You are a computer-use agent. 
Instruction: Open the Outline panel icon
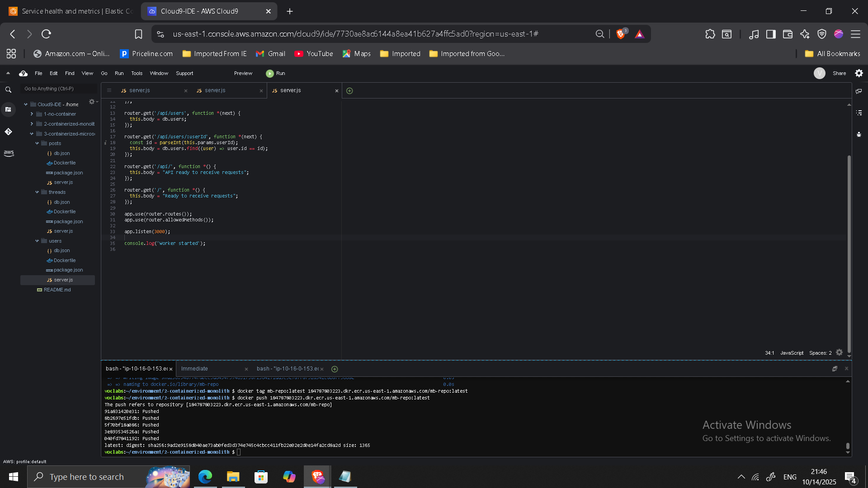coord(859,113)
